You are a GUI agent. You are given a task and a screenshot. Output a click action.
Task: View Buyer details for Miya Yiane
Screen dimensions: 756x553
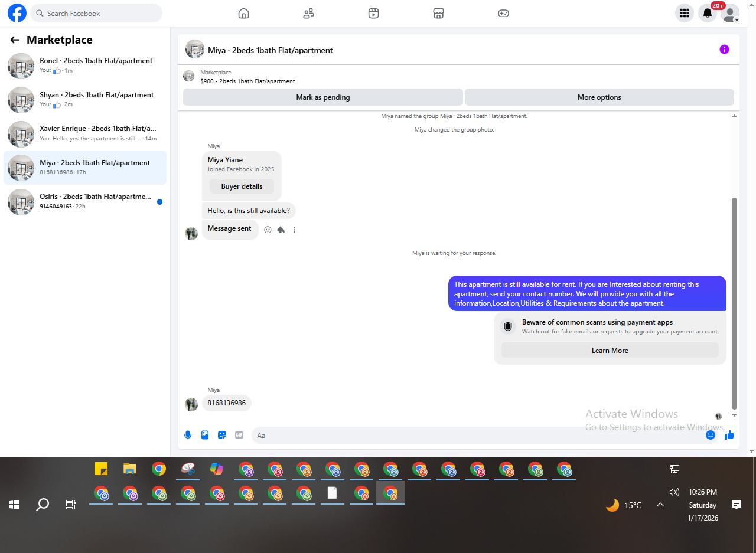[x=242, y=186]
